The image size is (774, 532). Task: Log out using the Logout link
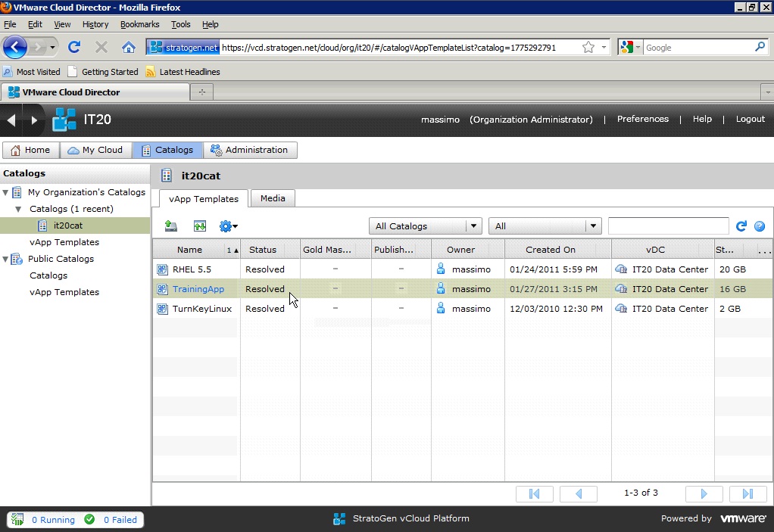[751, 119]
